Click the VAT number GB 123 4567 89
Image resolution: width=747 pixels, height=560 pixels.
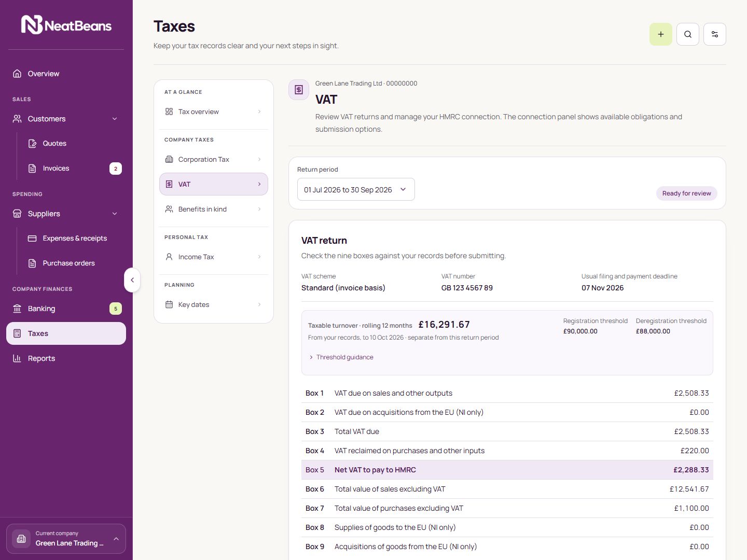click(x=467, y=288)
